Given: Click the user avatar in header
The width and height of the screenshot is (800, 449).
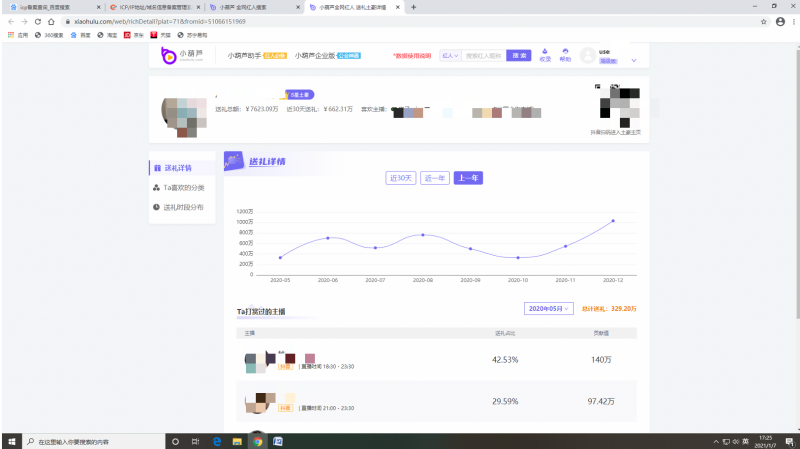Looking at the screenshot, I should tap(588, 55).
